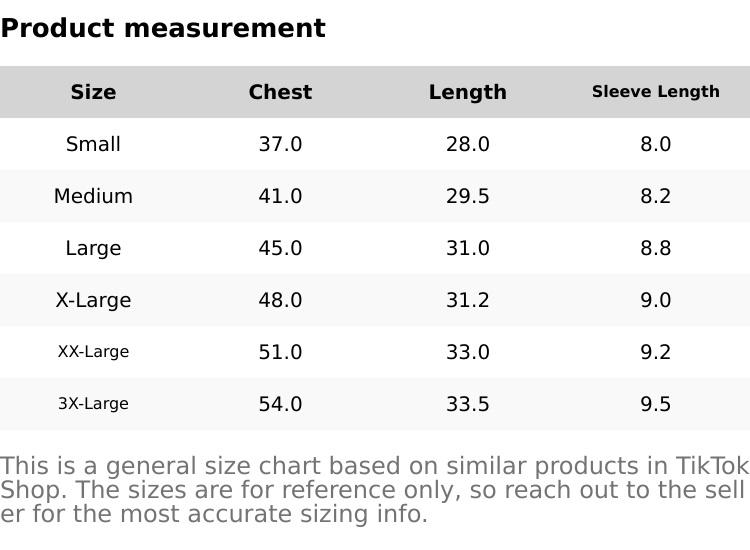Select the Medium size row label

(x=93, y=196)
